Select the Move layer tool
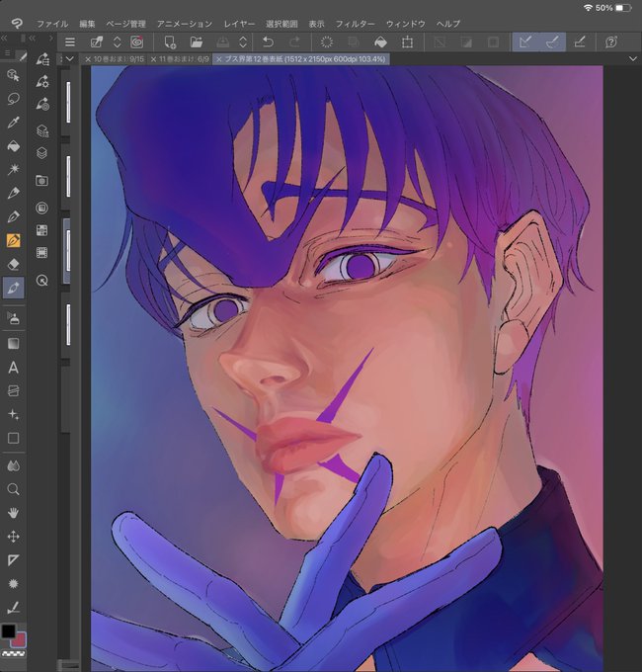 coord(13,537)
